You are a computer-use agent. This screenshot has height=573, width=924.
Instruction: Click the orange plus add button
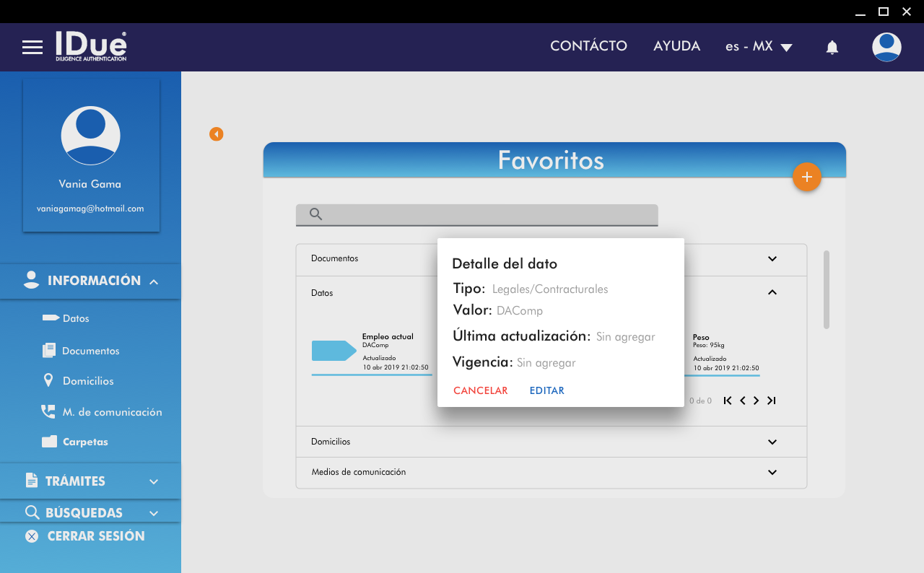click(806, 177)
